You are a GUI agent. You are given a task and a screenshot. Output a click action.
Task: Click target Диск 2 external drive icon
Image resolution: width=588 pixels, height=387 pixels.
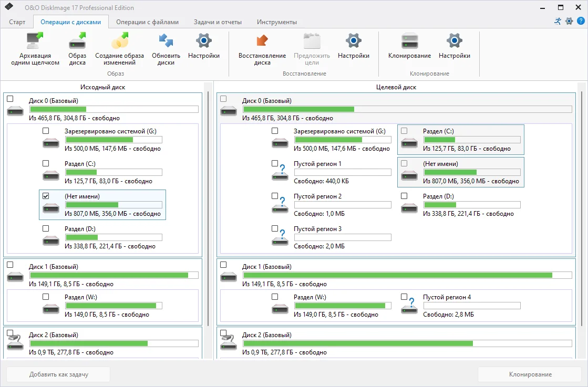pyautogui.click(x=229, y=342)
